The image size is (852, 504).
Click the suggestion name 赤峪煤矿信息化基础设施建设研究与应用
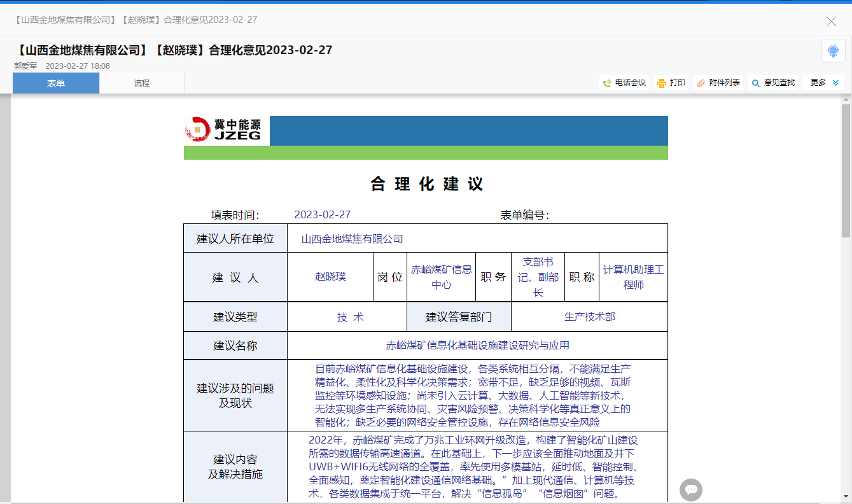pyautogui.click(x=478, y=346)
